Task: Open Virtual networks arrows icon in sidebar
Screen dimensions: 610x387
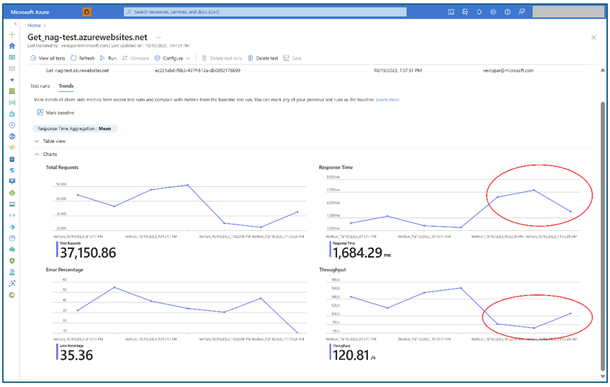Action: (12, 215)
